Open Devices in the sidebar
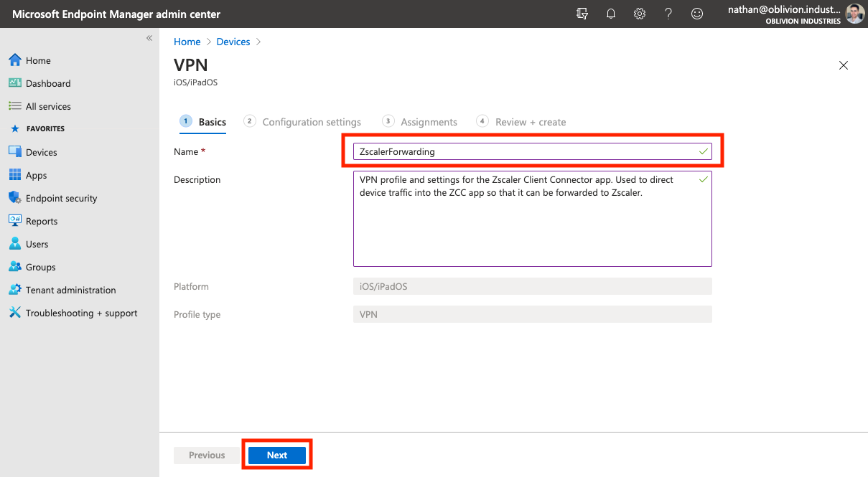 (41, 152)
